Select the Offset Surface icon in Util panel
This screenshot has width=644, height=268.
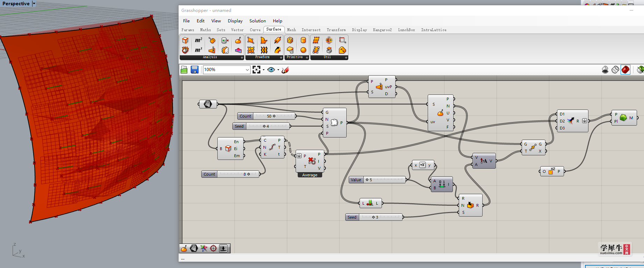[x=342, y=50]
